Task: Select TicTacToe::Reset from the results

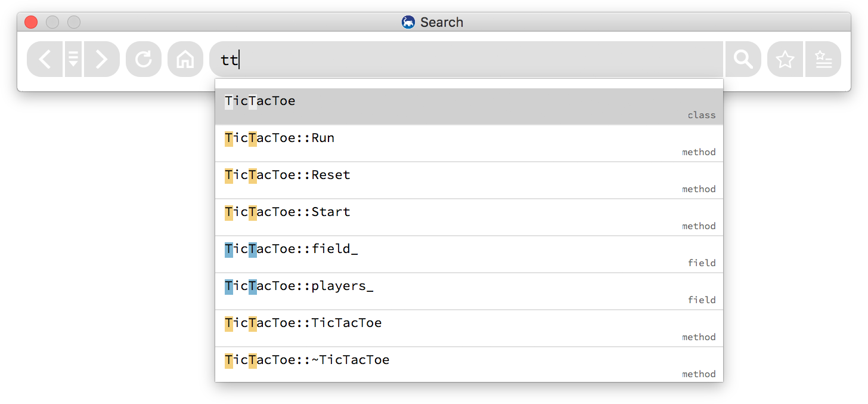Action: point(469,181)
